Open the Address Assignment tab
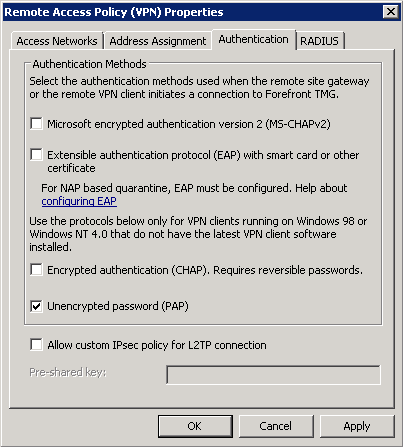The image size is (403, 447). point(158,41)
